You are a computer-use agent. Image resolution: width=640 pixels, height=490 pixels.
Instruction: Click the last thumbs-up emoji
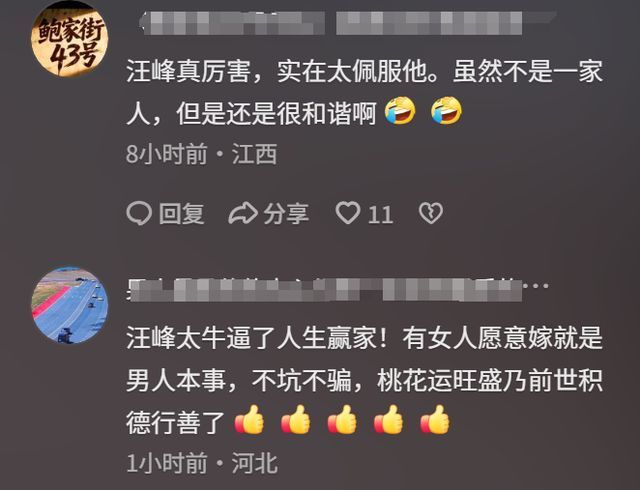[x=436, y=419]
